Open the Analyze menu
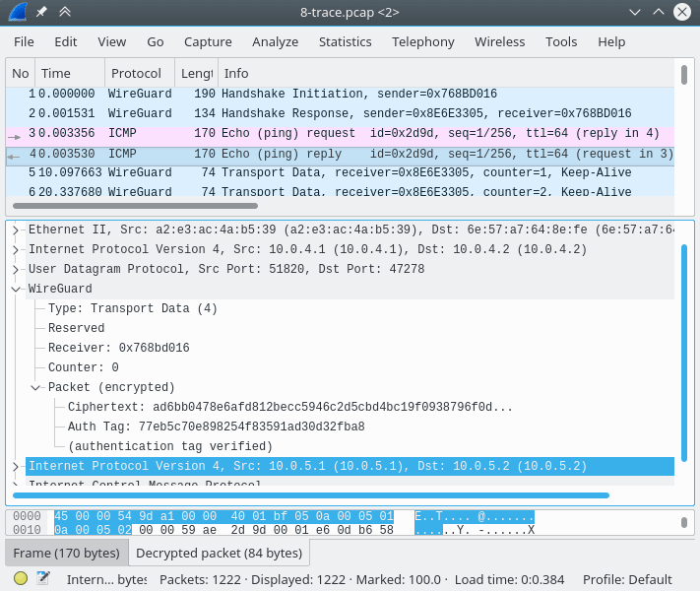 pos(275,42)
